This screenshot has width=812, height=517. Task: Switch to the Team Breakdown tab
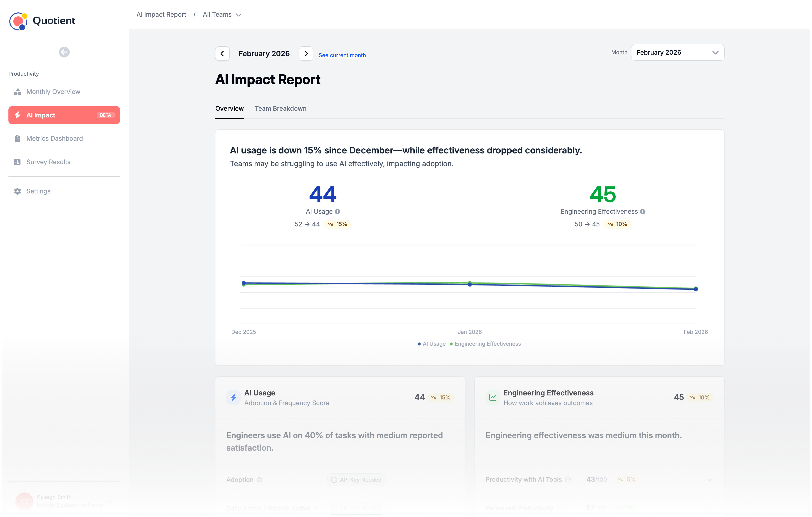[280, 108]
